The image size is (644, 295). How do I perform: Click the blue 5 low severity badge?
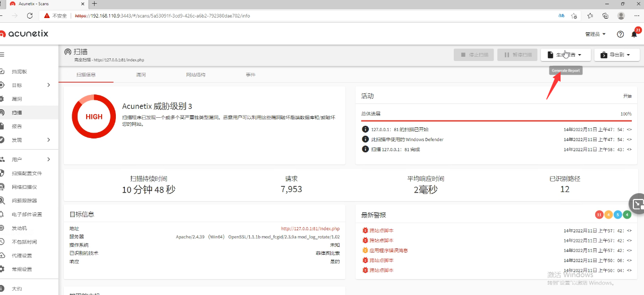tap(618, 215)
